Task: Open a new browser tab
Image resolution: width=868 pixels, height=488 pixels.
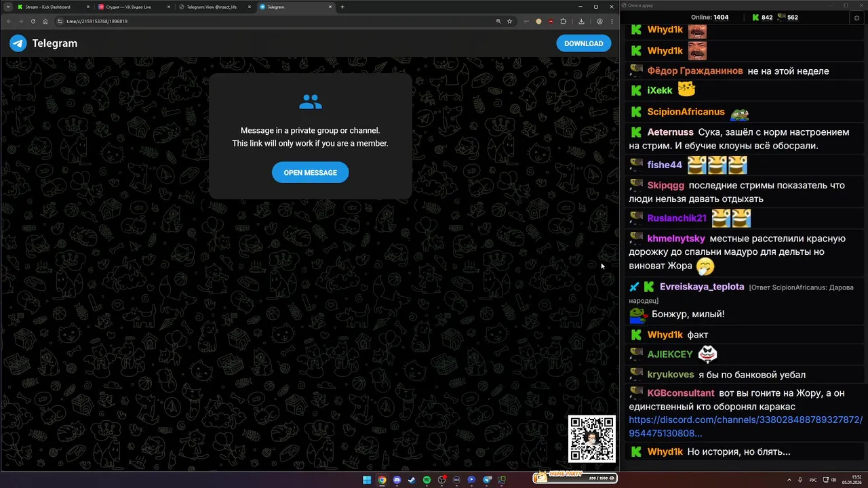Action: click(342, 7)
